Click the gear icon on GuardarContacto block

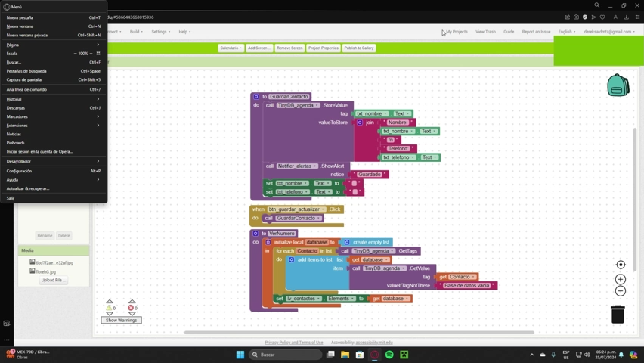256,97
